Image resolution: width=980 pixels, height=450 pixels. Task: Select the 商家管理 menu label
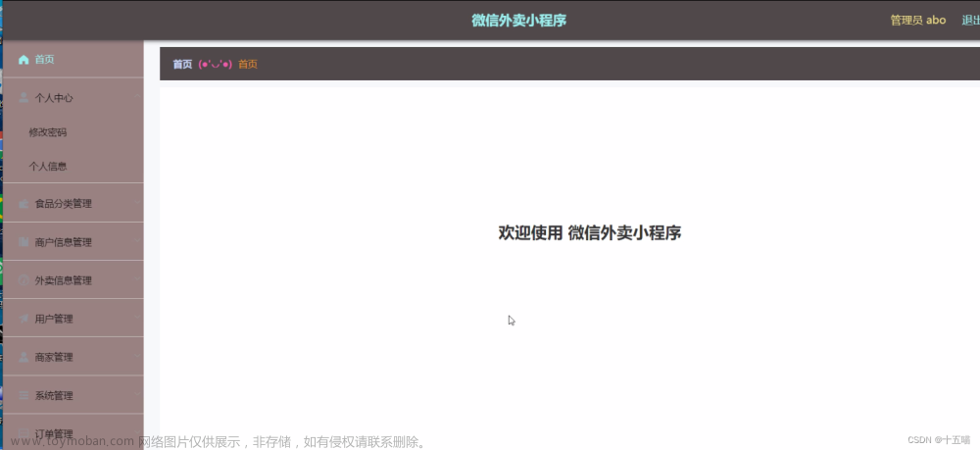click(54, 358)
